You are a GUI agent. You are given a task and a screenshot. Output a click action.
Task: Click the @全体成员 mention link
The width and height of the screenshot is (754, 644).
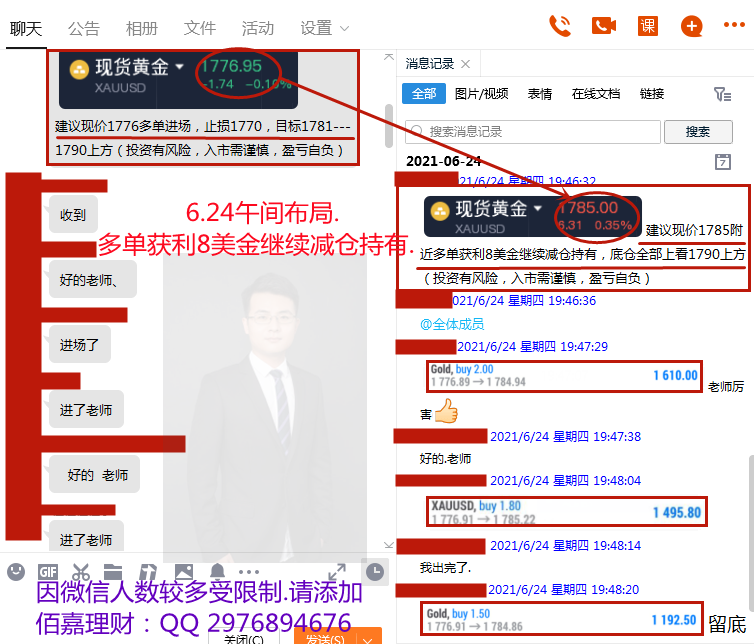pyautogui.click(x=452, y=324)
